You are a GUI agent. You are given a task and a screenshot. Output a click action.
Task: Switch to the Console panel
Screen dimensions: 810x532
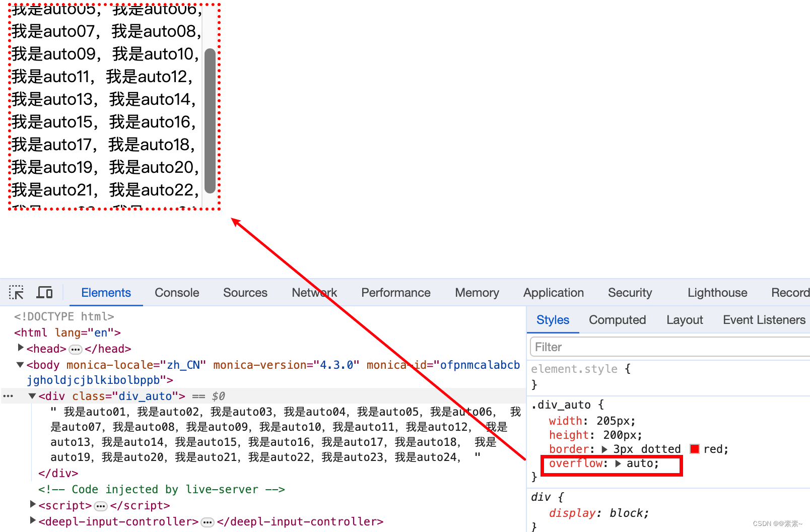[x=176, y=292]
